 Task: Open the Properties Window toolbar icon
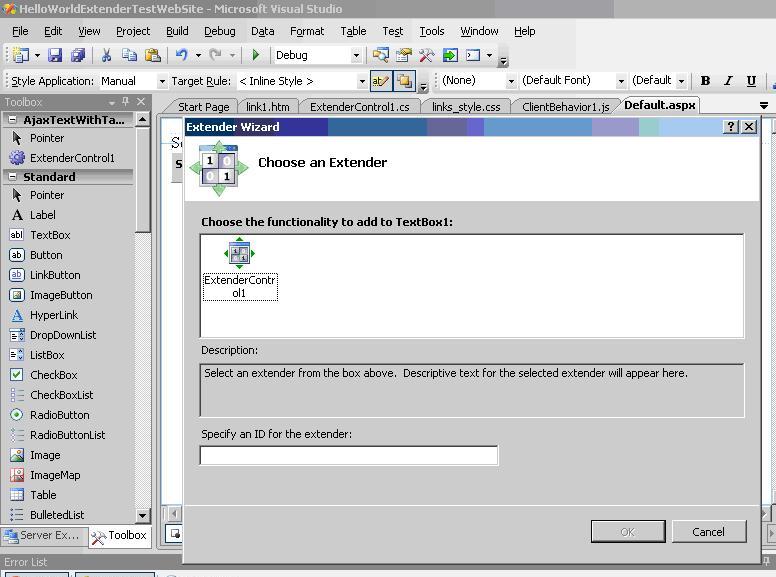tap(403, 55)
